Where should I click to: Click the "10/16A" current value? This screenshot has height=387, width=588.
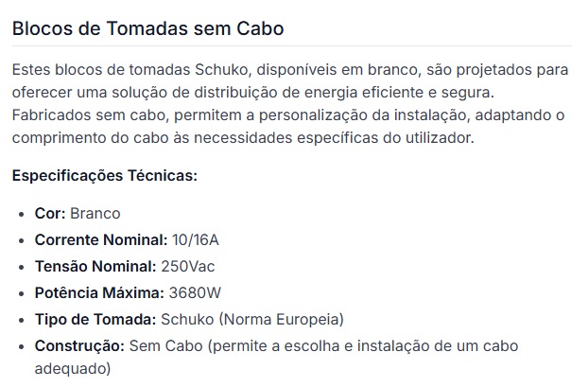195,240
